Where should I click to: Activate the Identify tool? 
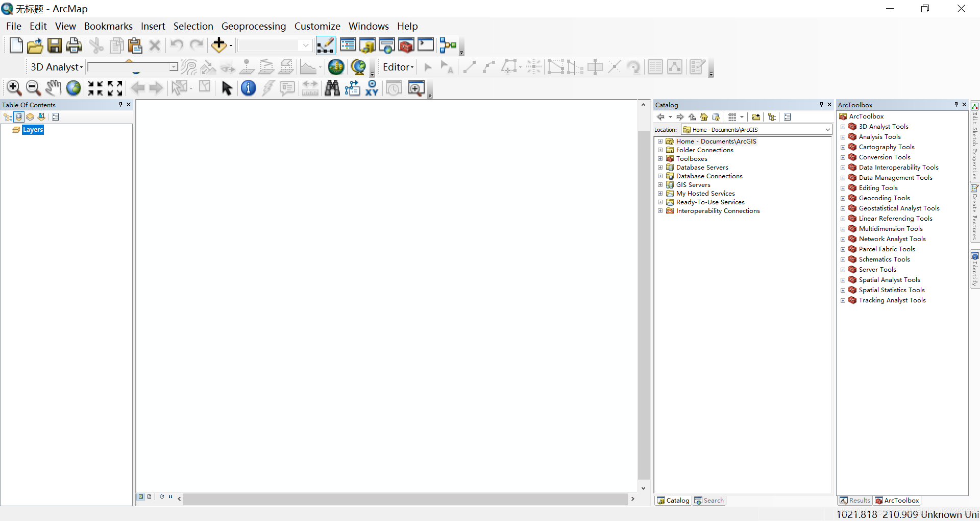point(249,88)
